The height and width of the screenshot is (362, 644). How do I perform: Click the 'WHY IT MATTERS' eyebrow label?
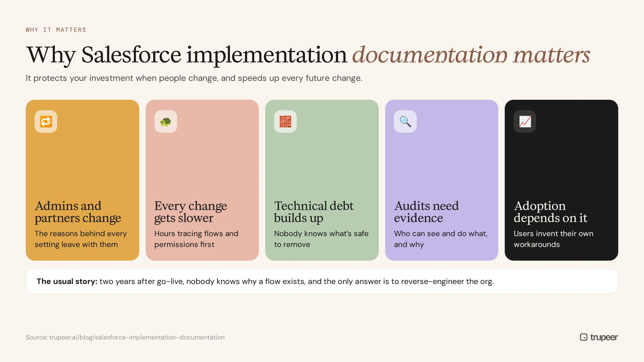coord(56,30)
